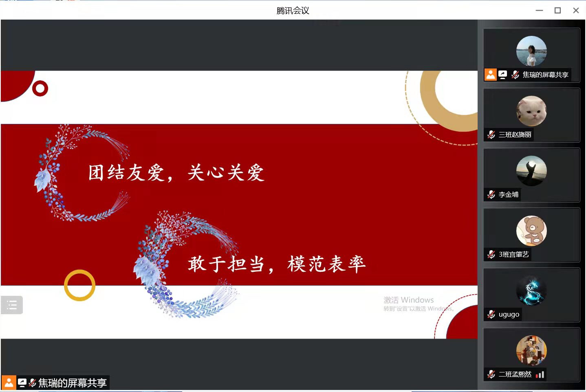586x392 pixels.
Task: Click the 李金埔 name label
Action: point(508,194)
